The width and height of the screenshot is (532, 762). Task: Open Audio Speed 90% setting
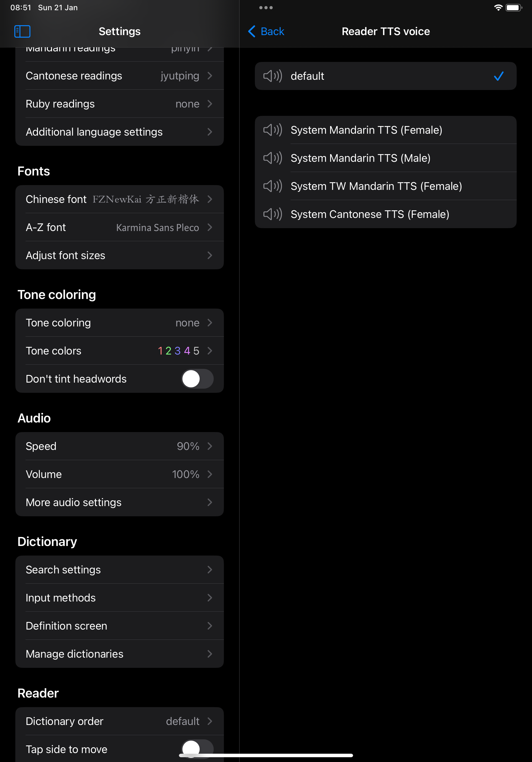point(119,446)
